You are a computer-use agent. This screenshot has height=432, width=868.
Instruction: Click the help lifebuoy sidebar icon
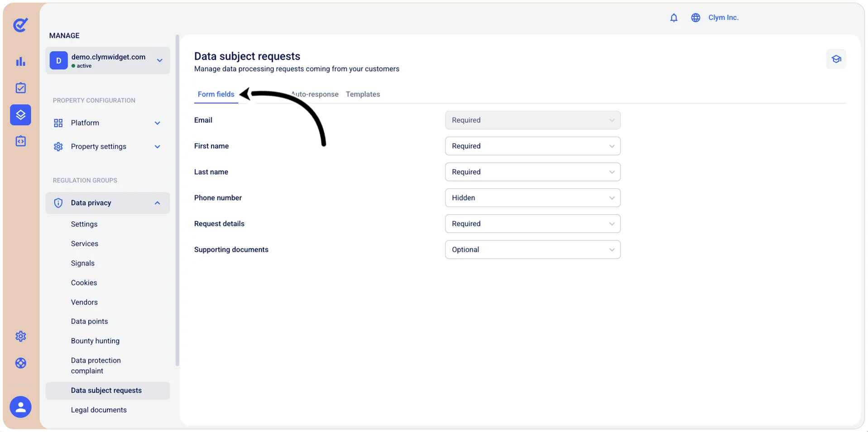coord(20,363)
